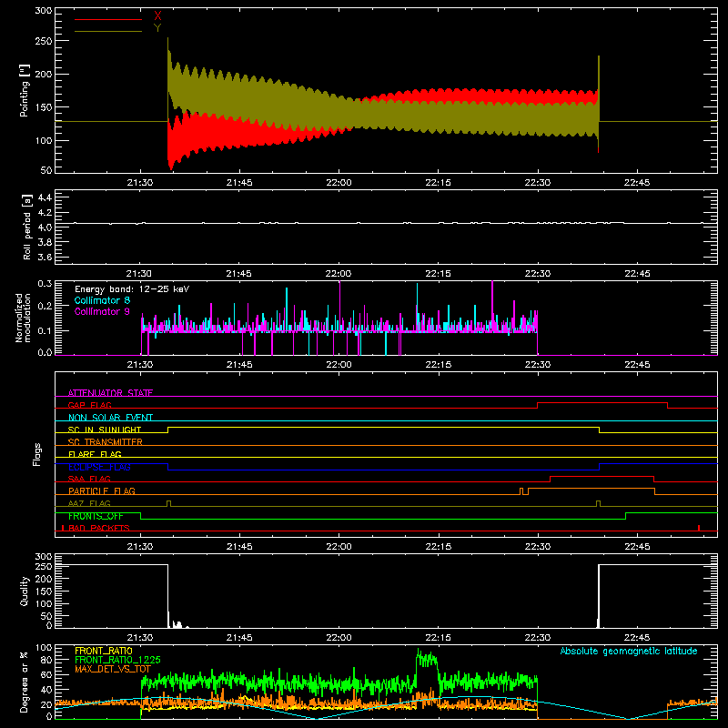This screenshot has height=728, width=728.
Task: Click the Pointing axis tick value 50
Action: tap(46, 170)
